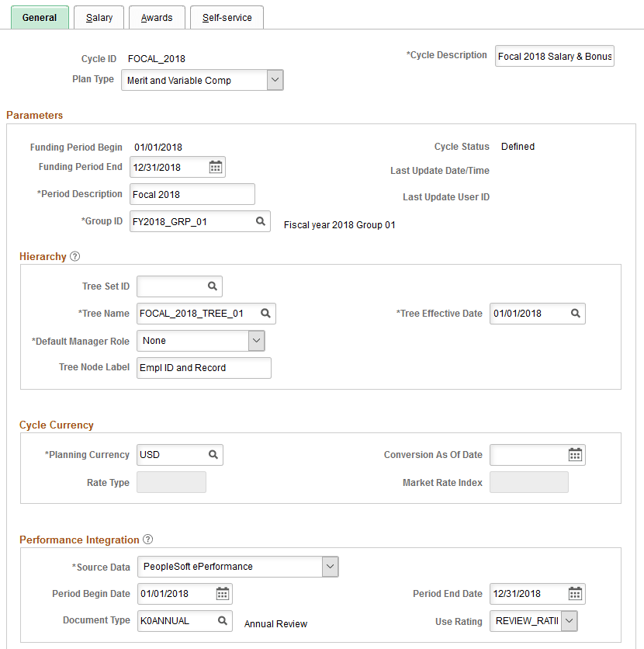Viewport: 644px width, 649px height.
Task: Open the Planning Currency lookup
Action: [x=213, y=454]
